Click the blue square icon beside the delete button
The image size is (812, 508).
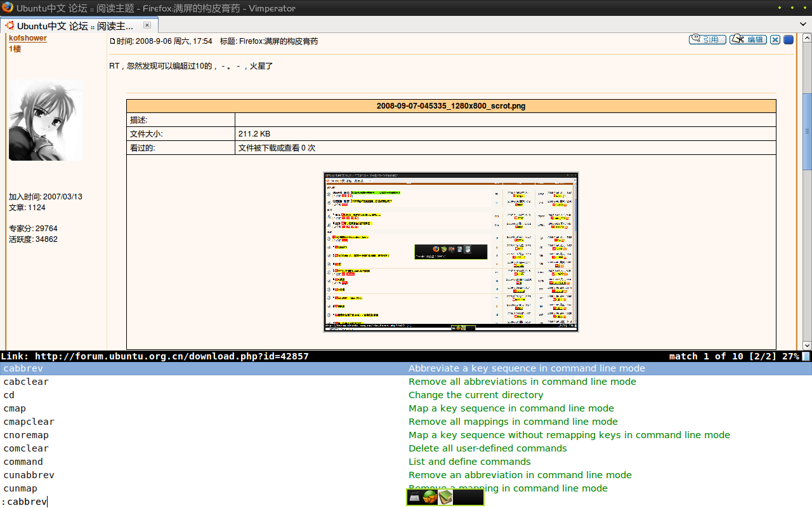pyautogui.click(x=789, y=40)
